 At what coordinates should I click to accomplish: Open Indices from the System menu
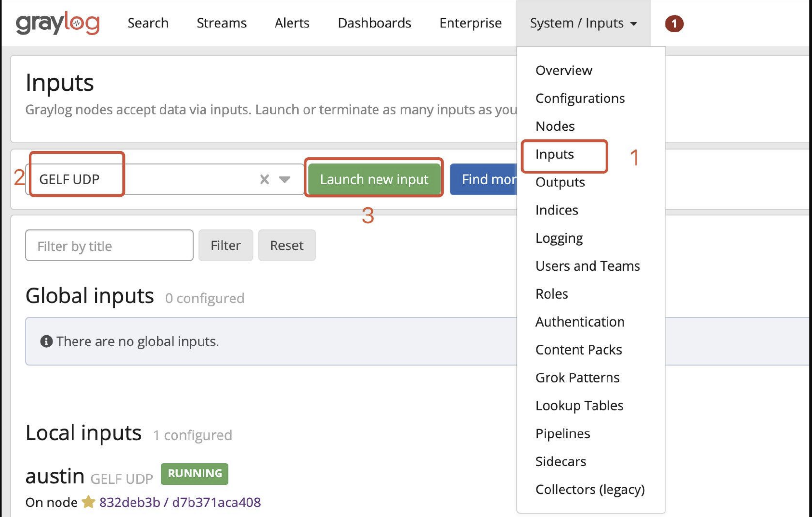pos(557,210)
